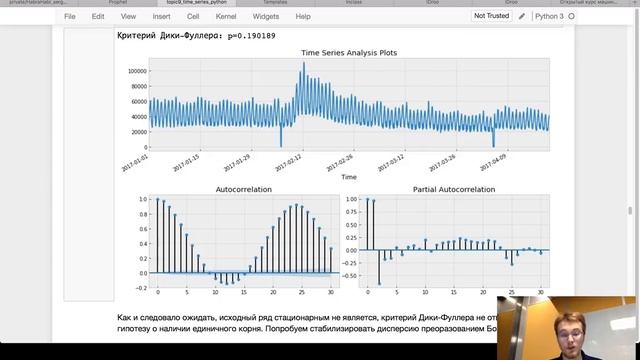Open the Edit menu
Screen dimensions: 640x360
[98, 16]
